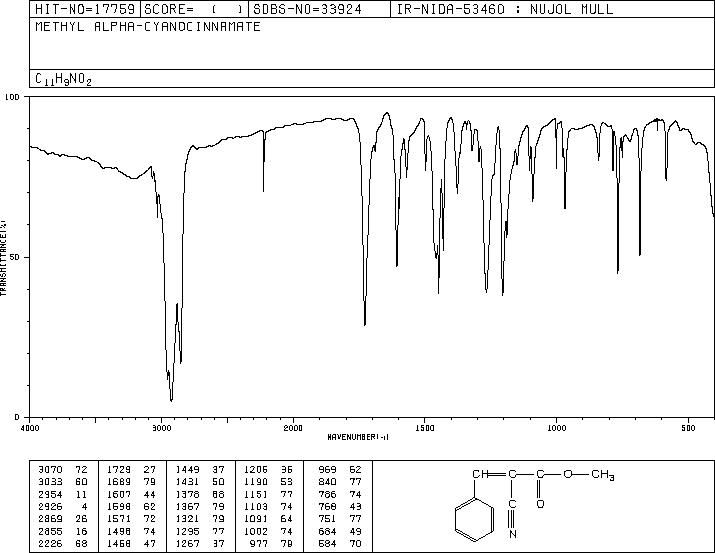Click the benzene ring in structure diagram

(474, 520)
